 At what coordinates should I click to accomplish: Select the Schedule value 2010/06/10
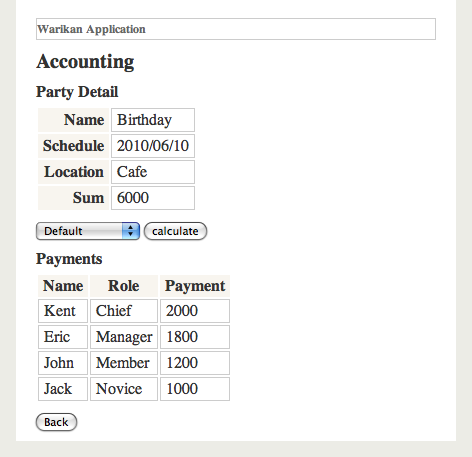[153, 146]
